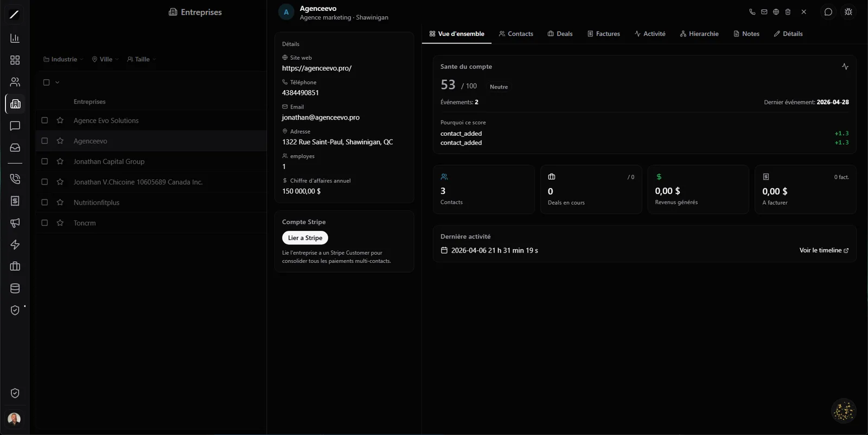This screenshot has width=868, height=435.
Task: Open the briefcase sidebar icon
Action: [x=15, y=267]
